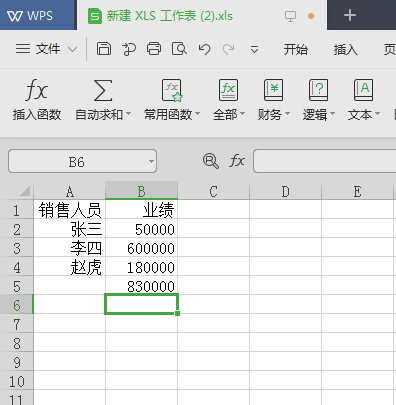Click cell with value 180000
The image size is (396, 405).
pos(141,267)
